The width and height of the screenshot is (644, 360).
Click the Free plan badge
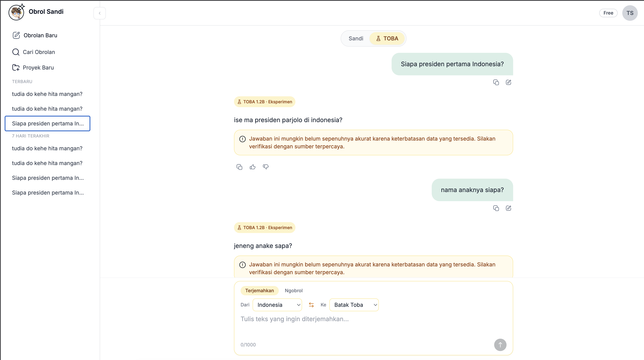[608, 13]
